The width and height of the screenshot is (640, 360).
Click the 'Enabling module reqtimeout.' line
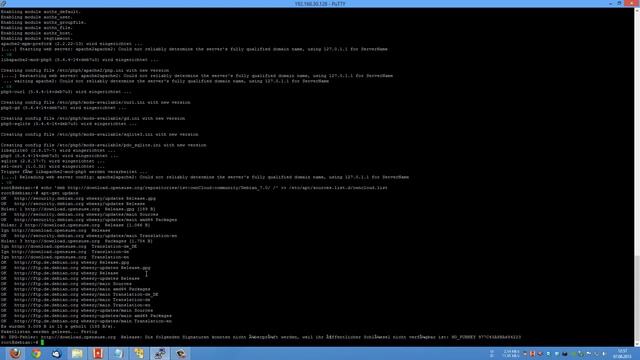coord(37,38)
